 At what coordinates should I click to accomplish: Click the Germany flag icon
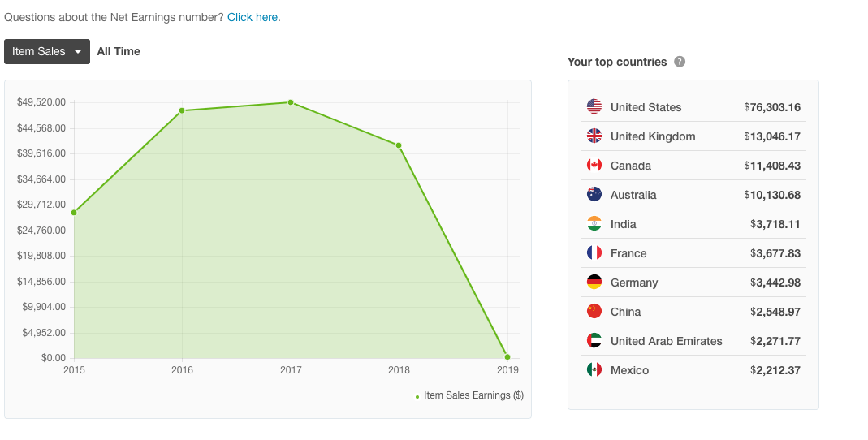(x=594, y=283)
